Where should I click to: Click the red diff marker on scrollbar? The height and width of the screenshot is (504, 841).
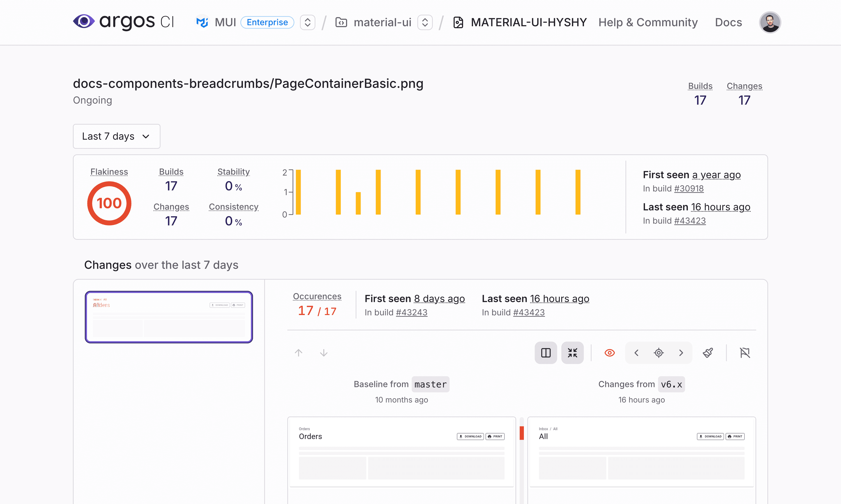point(521,433)
